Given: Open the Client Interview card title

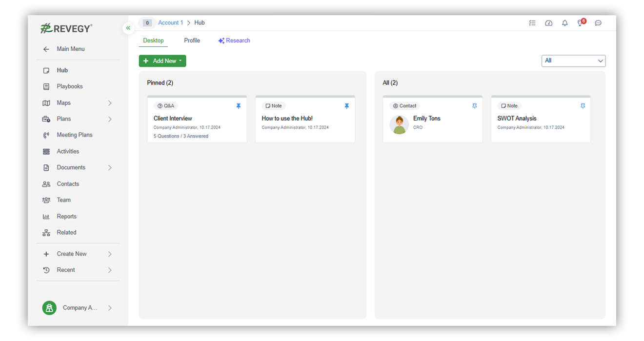Looking at the screenshot, I should click(x=173, y=119).
